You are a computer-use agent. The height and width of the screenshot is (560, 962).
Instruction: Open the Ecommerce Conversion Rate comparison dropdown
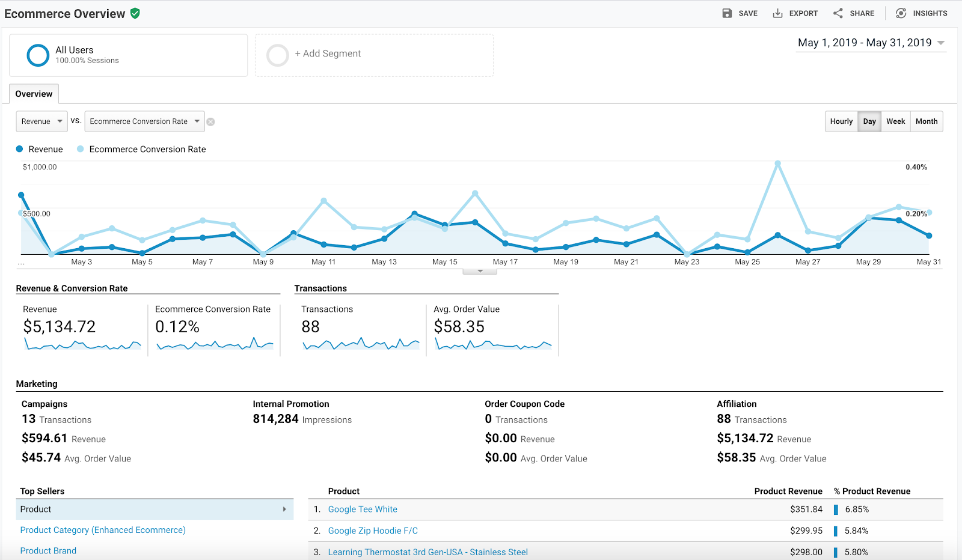144,121
